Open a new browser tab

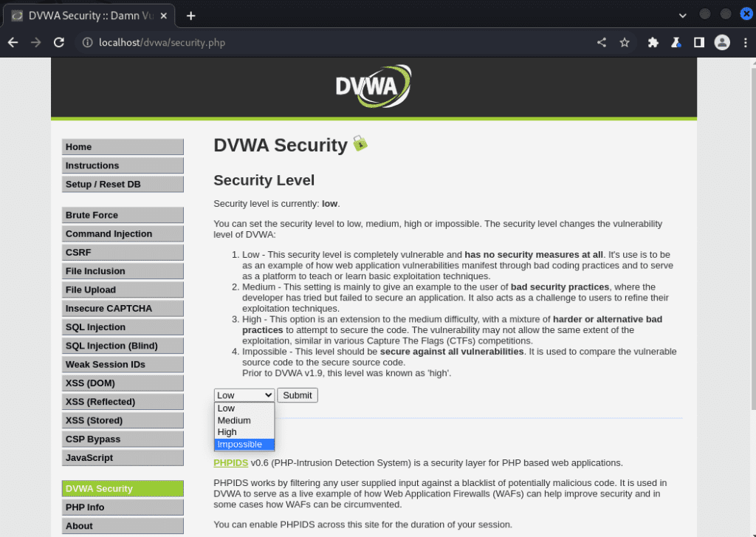pos(190,15)
